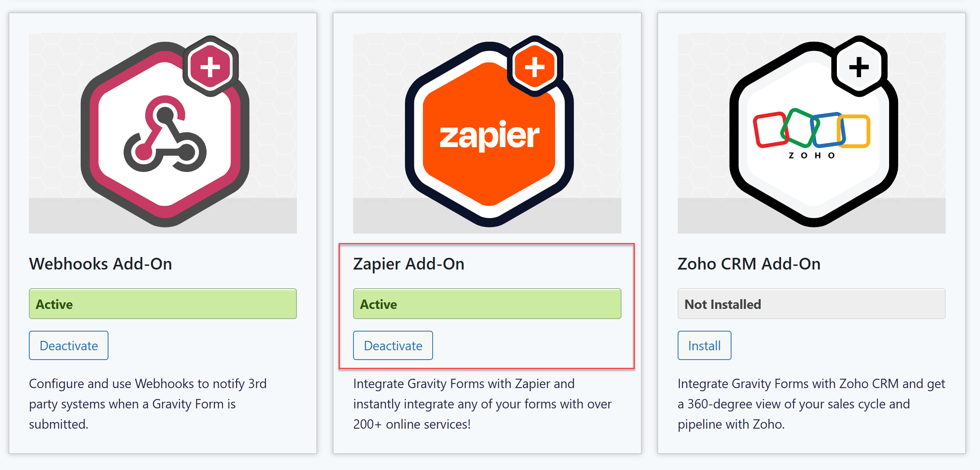Click the white zapier wordmark
Screen dimensions: 980x470
click(x=489, y=136)
